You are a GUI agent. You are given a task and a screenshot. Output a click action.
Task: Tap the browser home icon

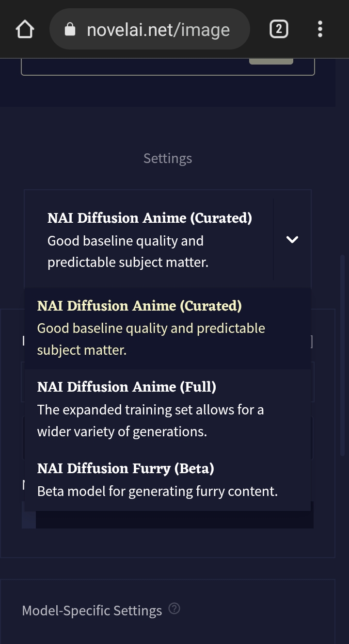tap(25, 30)
